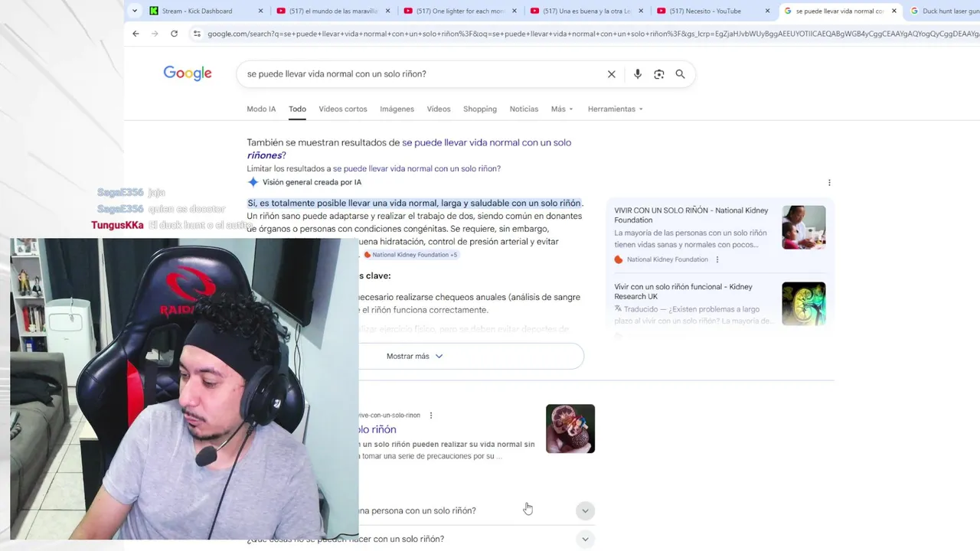Select TungusKKa chat message about duck hunt
The image size is (980, 551).
(x=172, y=225)
